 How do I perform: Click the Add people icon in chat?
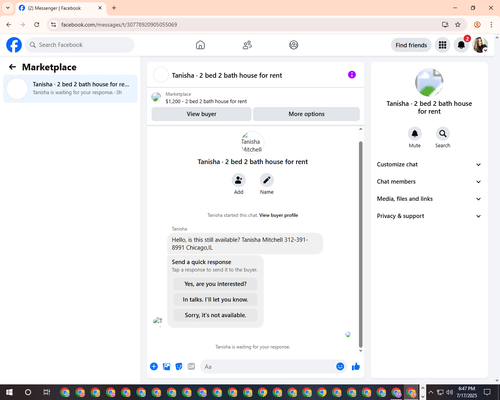coord(238,180)
